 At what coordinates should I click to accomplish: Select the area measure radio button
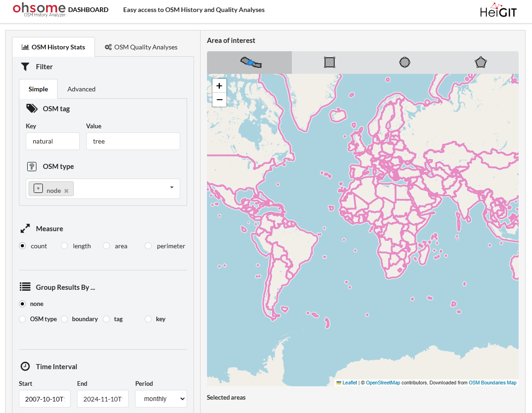click(x=106, y=246)
